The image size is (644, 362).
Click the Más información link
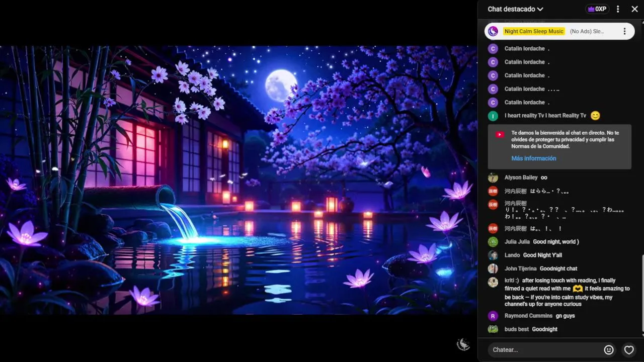534,158
